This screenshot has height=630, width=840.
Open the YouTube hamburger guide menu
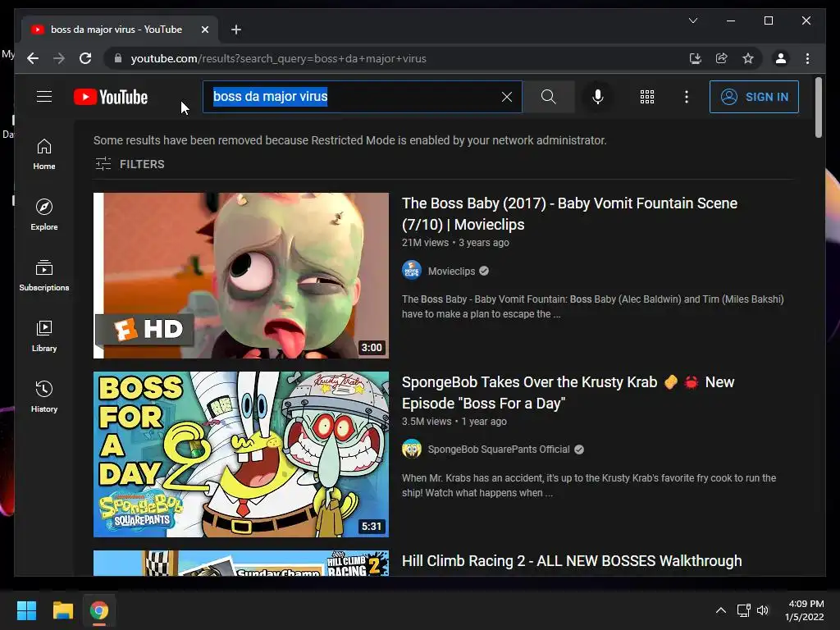coord(44,97)
